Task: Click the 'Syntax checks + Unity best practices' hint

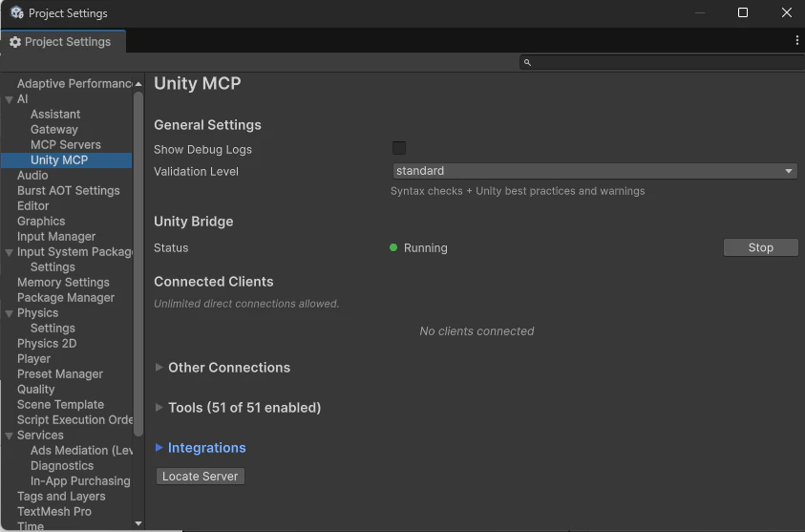Action: pos(518,191)
